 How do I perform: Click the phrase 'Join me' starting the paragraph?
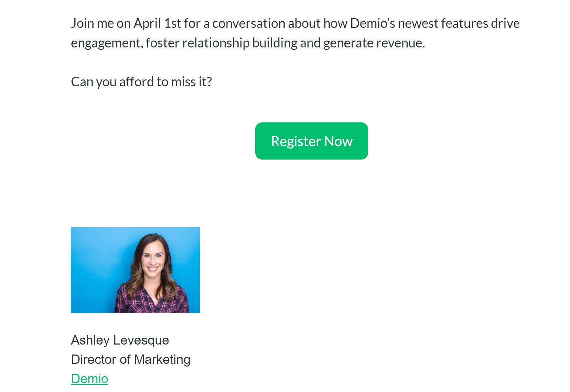[92, 23]
